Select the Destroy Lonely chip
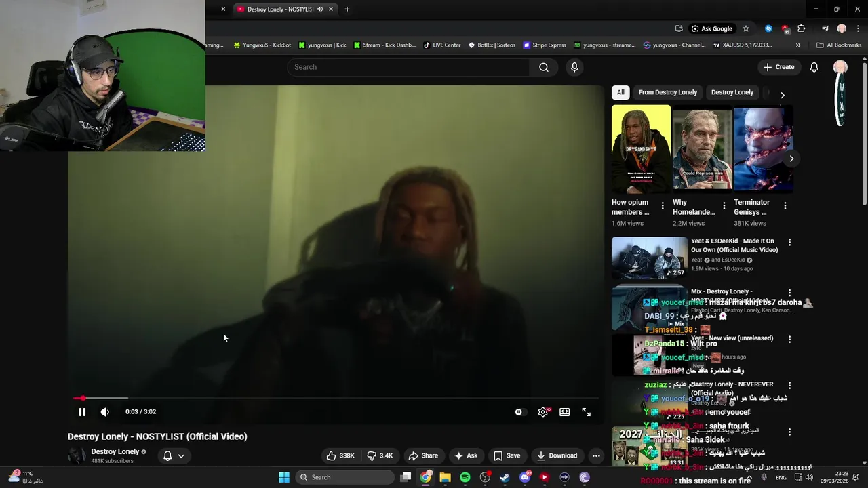Viewport: 868px width, 488px height. pos(732,92)
